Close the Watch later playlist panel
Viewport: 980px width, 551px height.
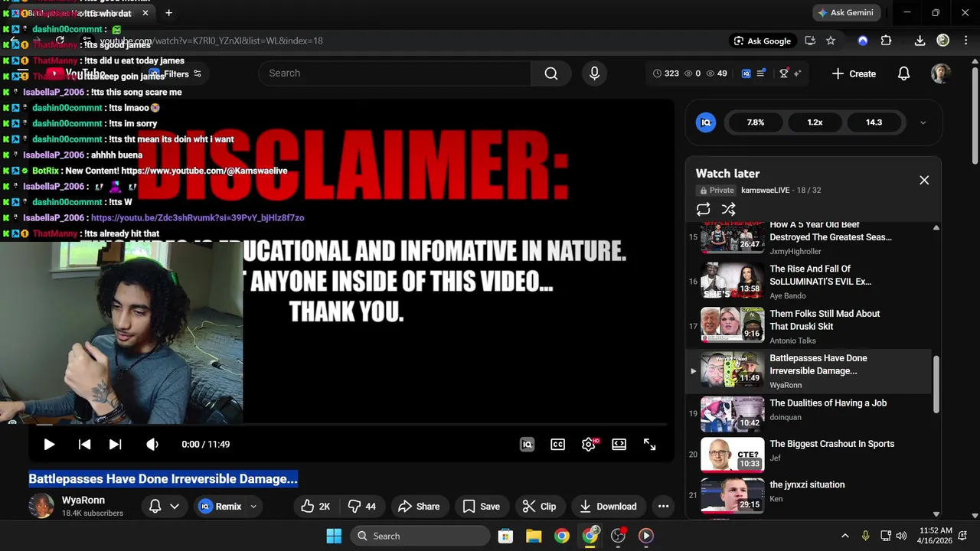pyautogui.click(x=924, y=181)
